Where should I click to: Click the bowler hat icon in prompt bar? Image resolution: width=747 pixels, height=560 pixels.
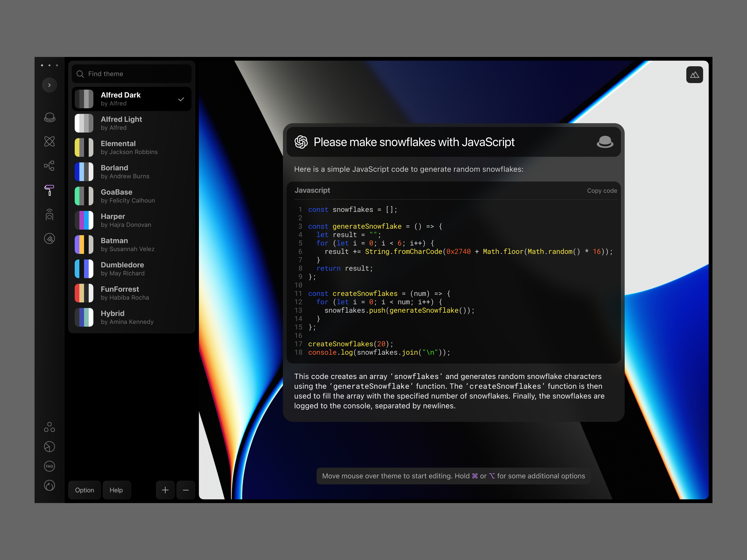(x=605, y=142)
